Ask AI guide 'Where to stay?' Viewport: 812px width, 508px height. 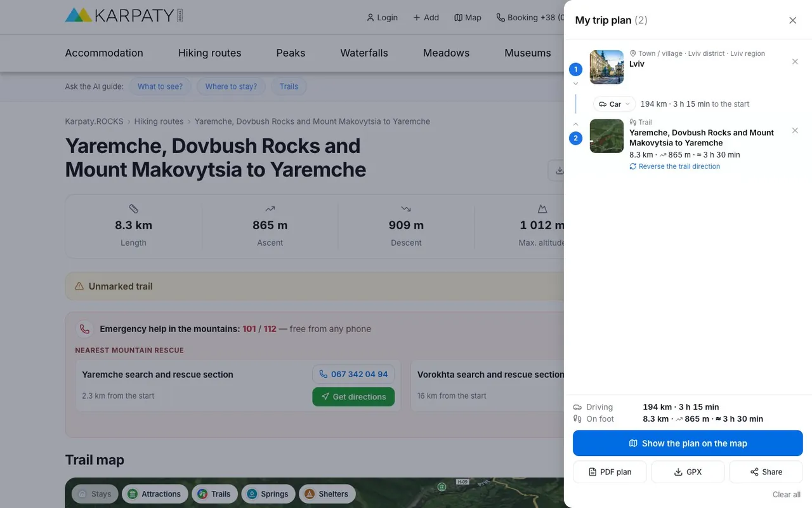coord(231,86)
